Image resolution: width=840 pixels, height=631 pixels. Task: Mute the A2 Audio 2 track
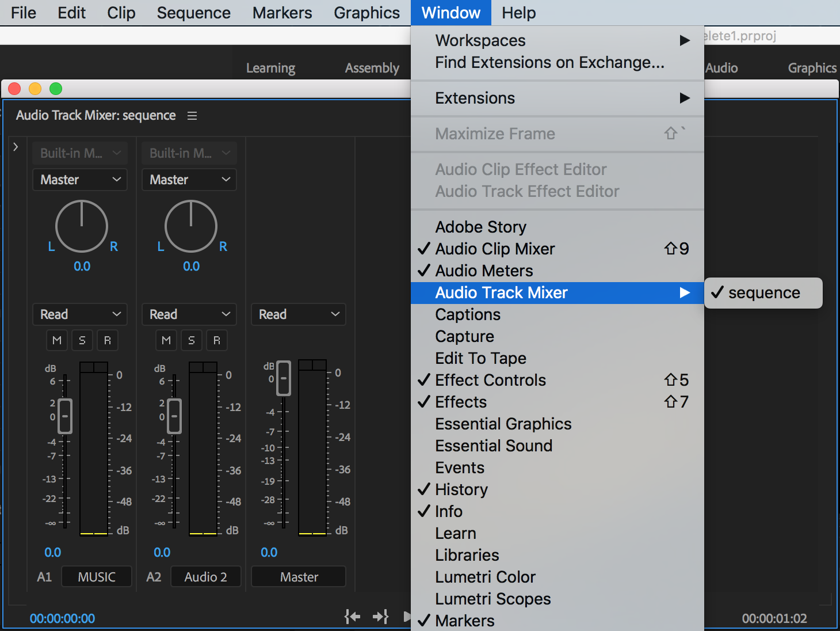166,340
